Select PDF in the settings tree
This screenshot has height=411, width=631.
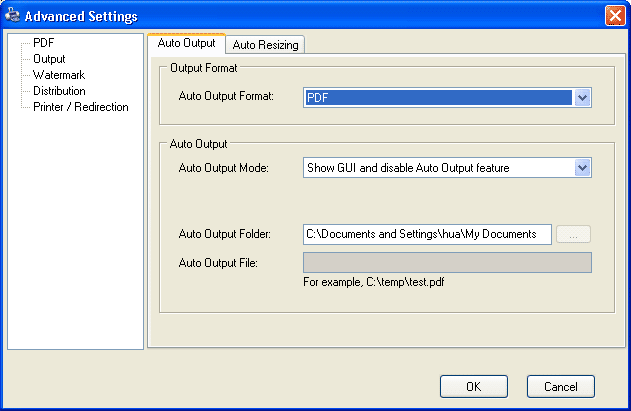click(x=43, y=43)
